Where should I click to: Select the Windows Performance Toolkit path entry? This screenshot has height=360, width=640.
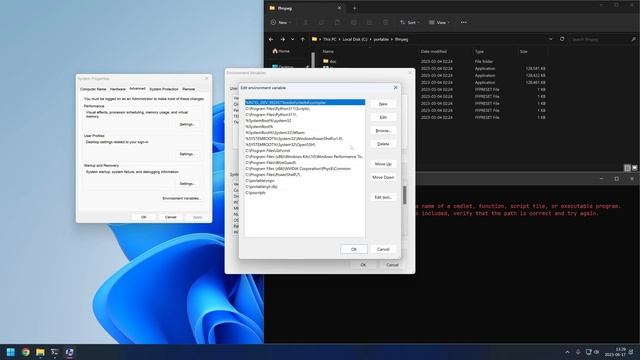(305, 157)
